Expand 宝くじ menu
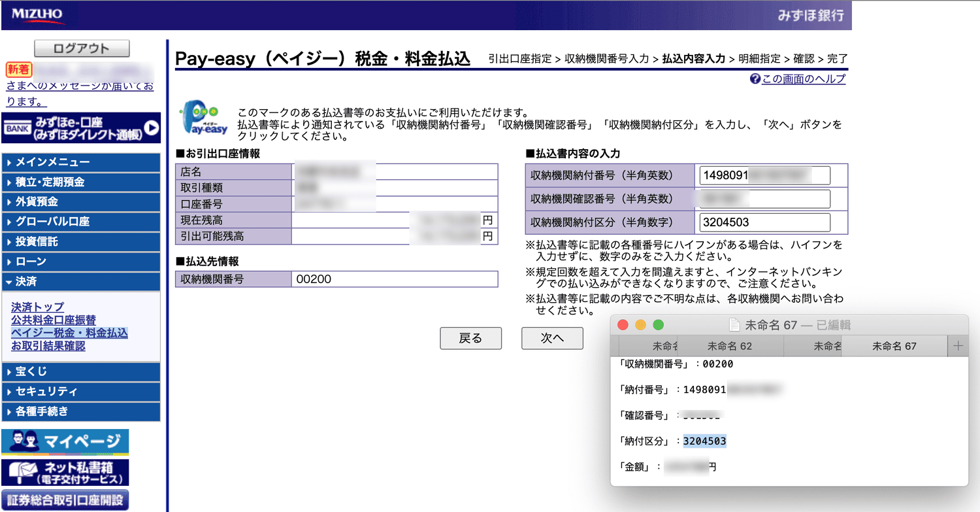 coord(81,371)
